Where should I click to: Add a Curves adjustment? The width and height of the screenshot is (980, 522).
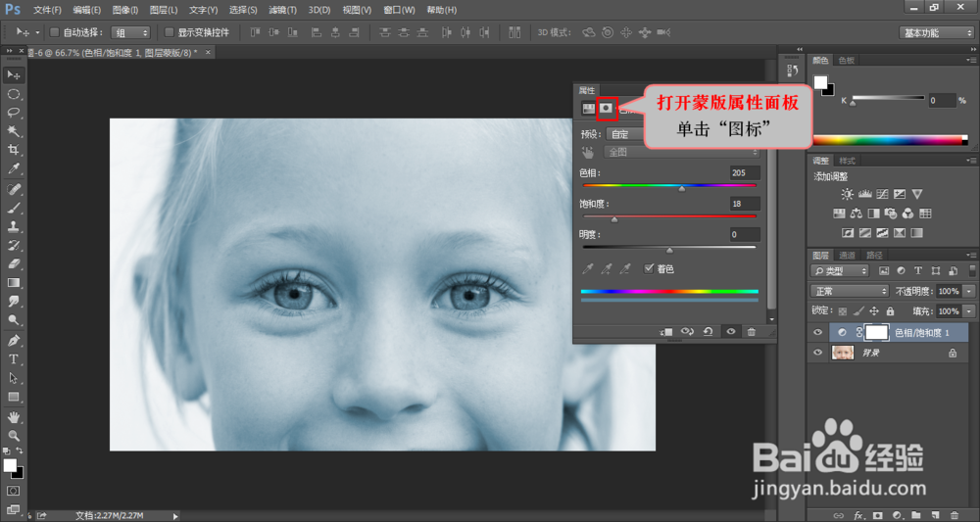click(883, 194)
